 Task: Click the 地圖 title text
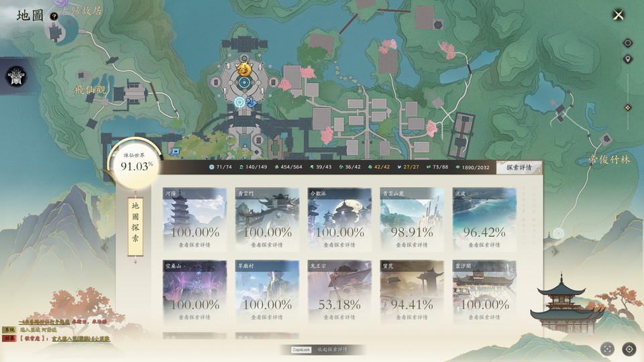30,15
